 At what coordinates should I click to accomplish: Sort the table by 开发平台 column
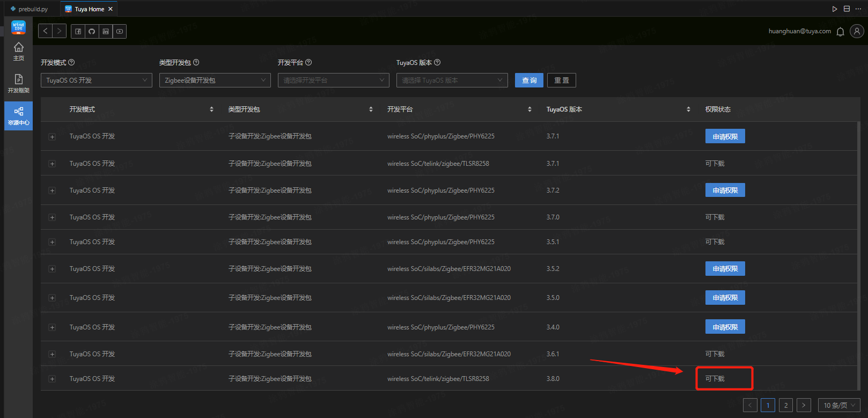529,109
